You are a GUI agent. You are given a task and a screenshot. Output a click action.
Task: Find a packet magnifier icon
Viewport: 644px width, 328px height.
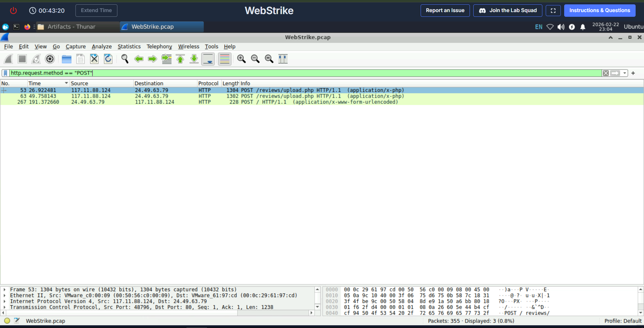point(125,59)
